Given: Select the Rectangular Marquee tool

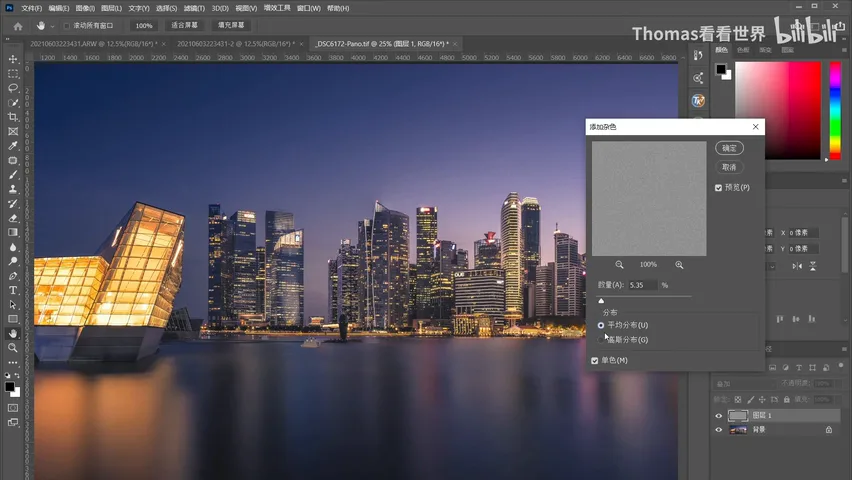Looking at the screenshot, I should pos(13,73).
